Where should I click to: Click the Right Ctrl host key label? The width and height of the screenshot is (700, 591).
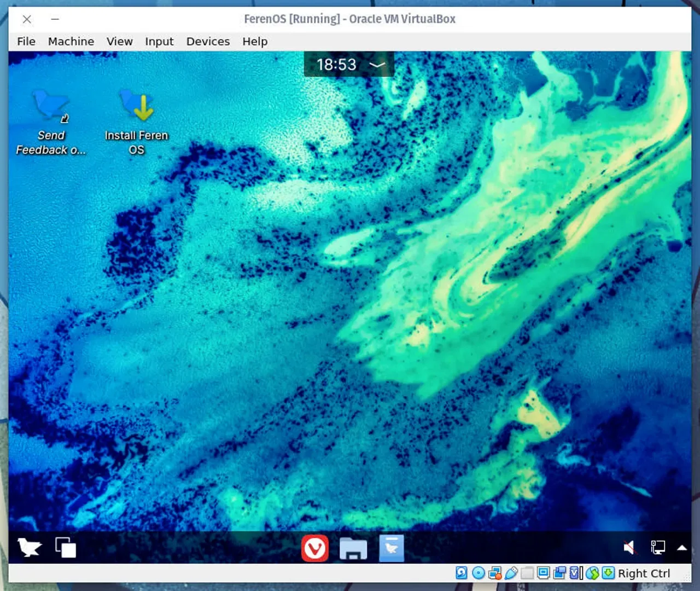click(644, 573)
